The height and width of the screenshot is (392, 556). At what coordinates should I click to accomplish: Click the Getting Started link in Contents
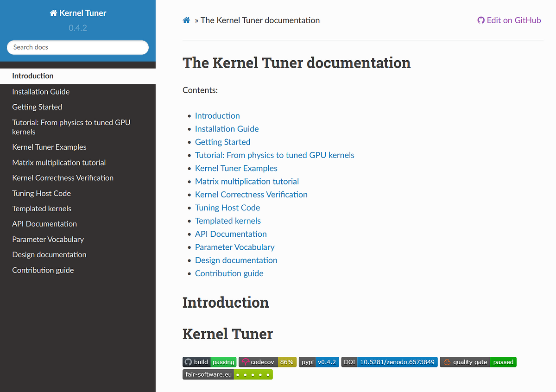[222, 142]
